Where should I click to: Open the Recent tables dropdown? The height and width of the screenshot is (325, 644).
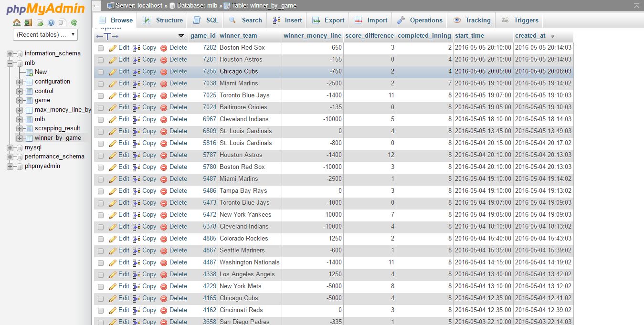(45, 34)
